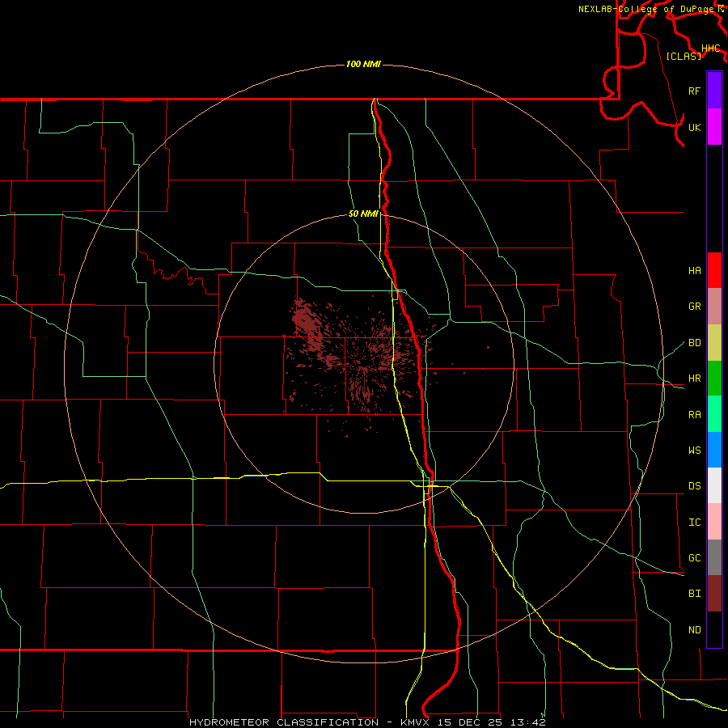The image size is (728, 728).
Task: Click the GC gray legend swatch
Action: (714, 557)
